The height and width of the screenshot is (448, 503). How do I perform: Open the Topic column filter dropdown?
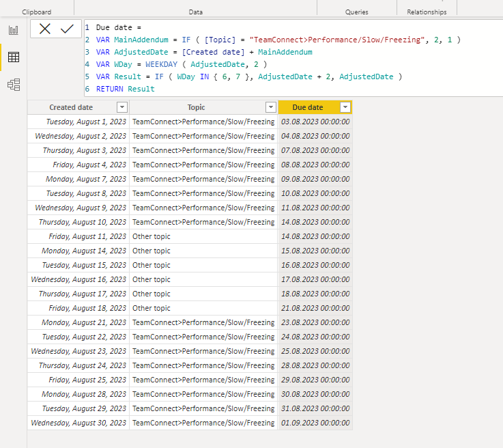click(x=271, y=107)
